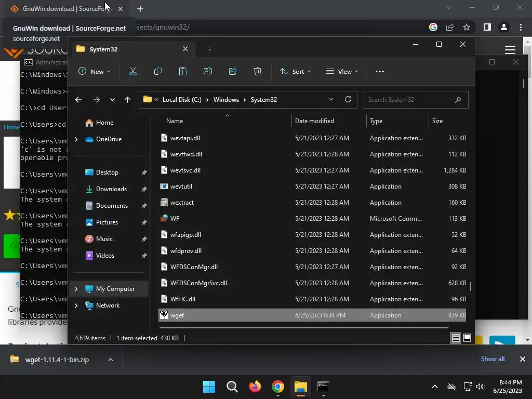532x399 pixels.
Task: Click the file list vertical scrollbar thumb
Action: [471, 286]
